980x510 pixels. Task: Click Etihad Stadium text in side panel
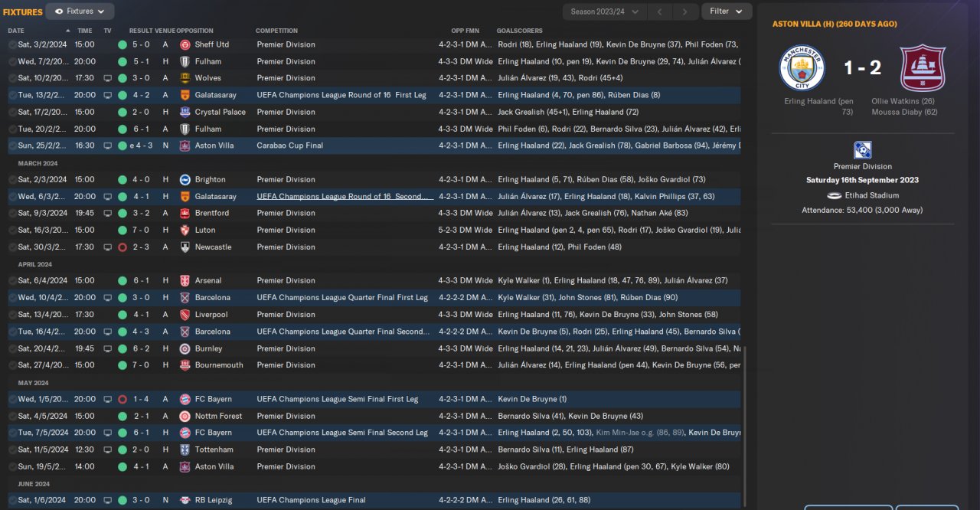tap(871, 195)
